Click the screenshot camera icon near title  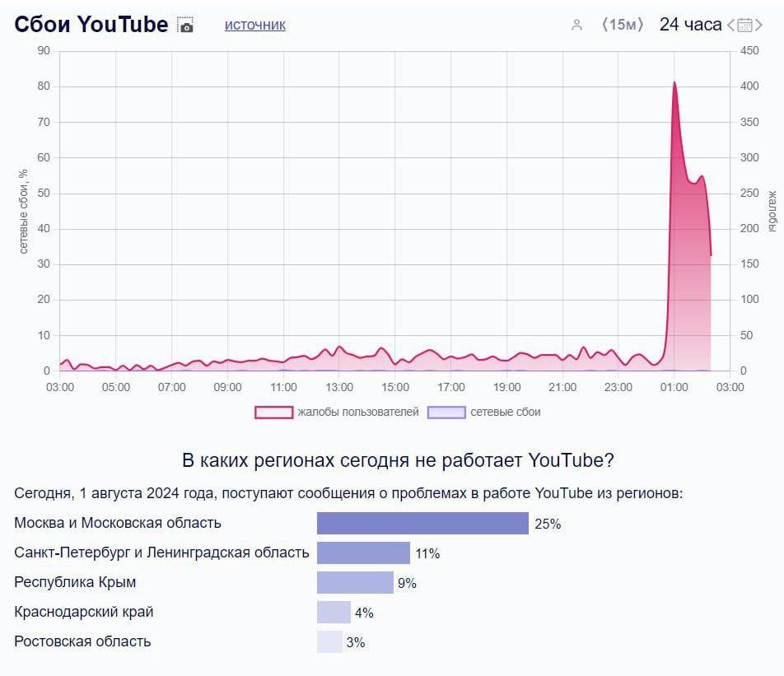point(185,26)
